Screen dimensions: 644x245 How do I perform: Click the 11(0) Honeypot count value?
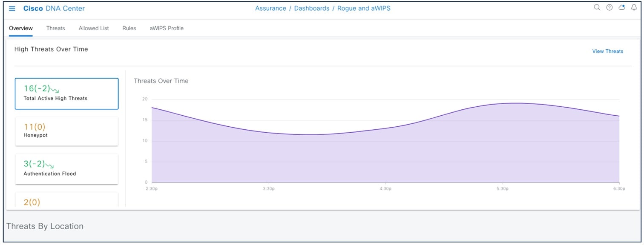34,127
